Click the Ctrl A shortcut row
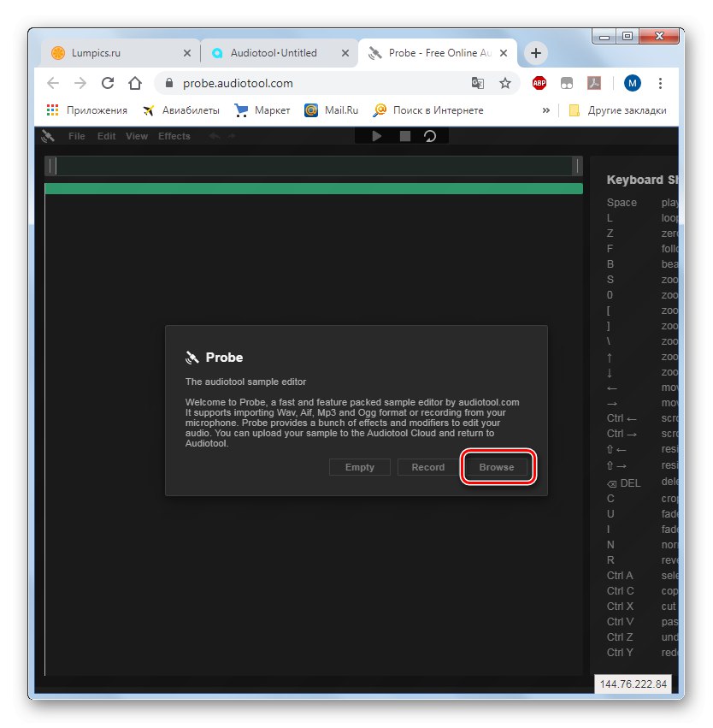713x728 pixels. click(642, 575)
